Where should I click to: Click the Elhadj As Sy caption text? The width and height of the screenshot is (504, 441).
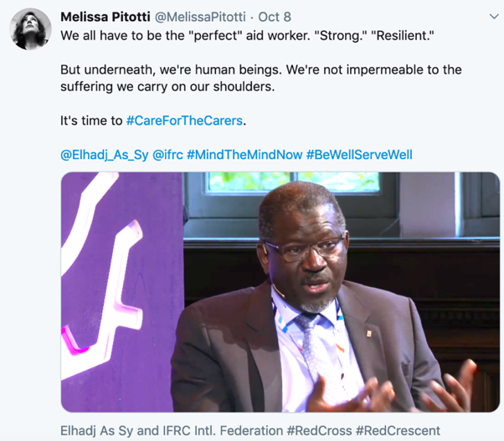(x=97, y=431)
